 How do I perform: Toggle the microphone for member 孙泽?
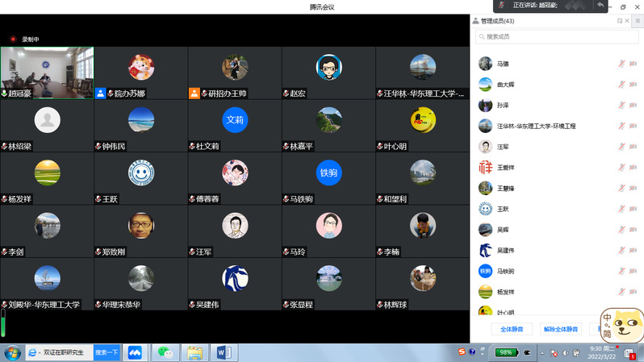pos(621,106)
